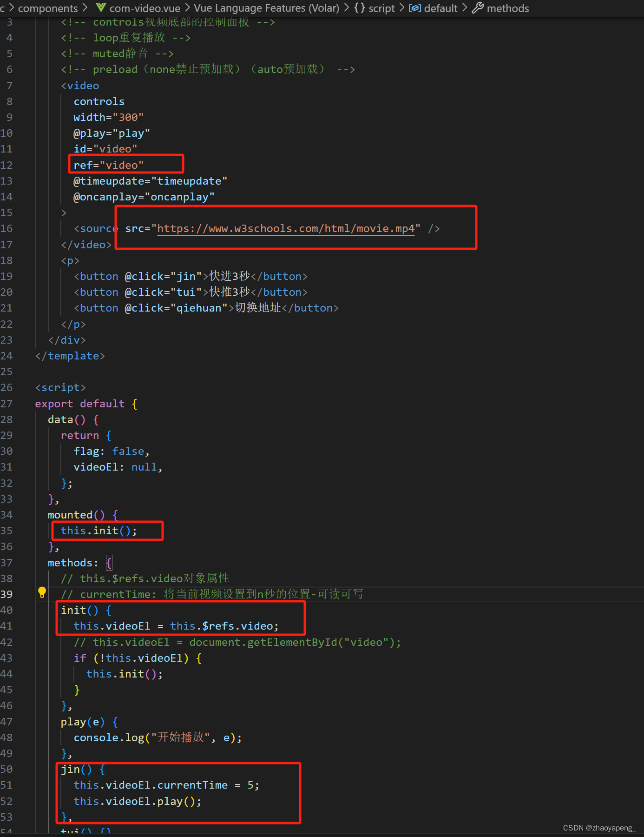
Task: Click the lightbulb quick-fix icon on line 39
Action: [x=42, y=592]
